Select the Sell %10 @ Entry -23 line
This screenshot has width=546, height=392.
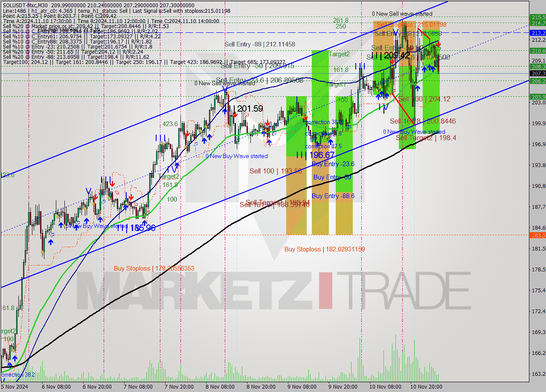pos(77,47)
